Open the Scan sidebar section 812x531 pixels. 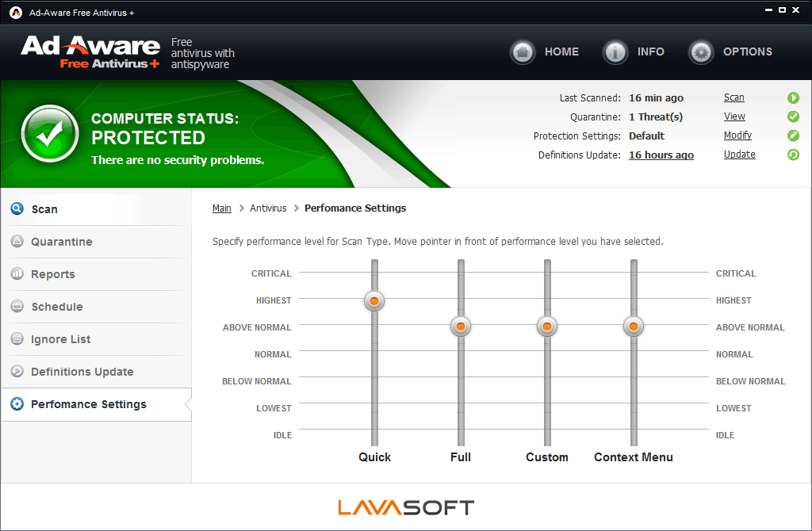(x=96, y=209)
